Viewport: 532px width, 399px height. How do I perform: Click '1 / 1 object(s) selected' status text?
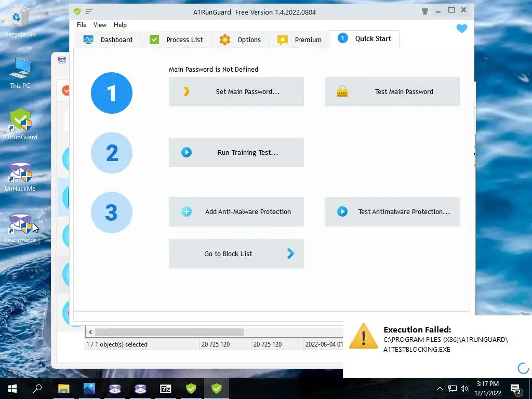tap(117, 344)
